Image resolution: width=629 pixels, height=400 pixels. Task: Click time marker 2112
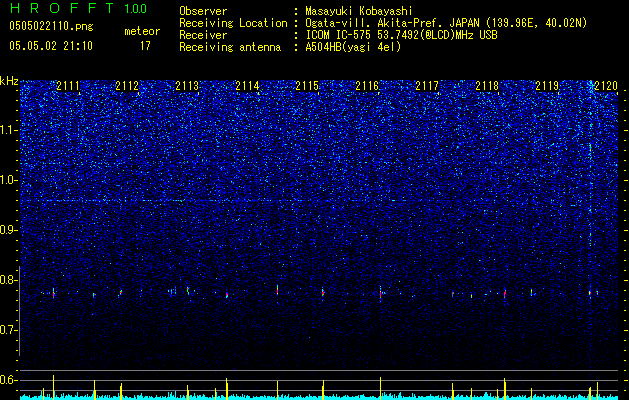[127, 86]
